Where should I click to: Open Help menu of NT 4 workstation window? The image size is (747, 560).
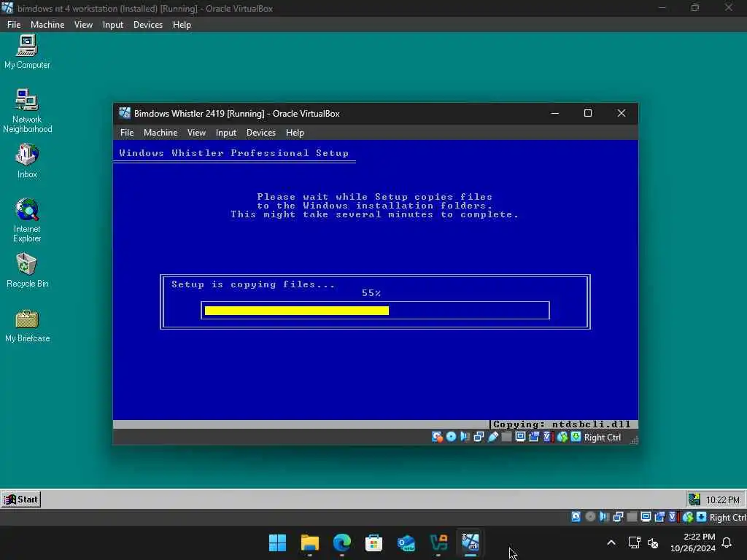182,25
